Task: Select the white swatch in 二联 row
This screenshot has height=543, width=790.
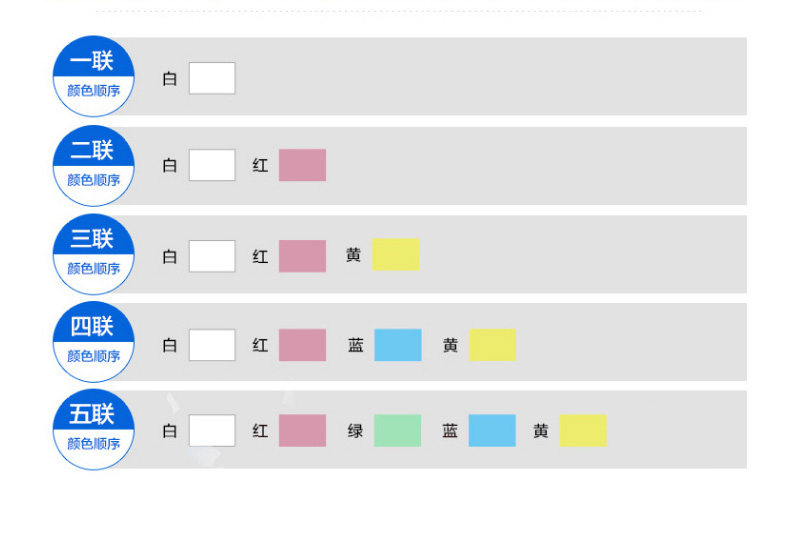Action: click(x=212, y=165)
